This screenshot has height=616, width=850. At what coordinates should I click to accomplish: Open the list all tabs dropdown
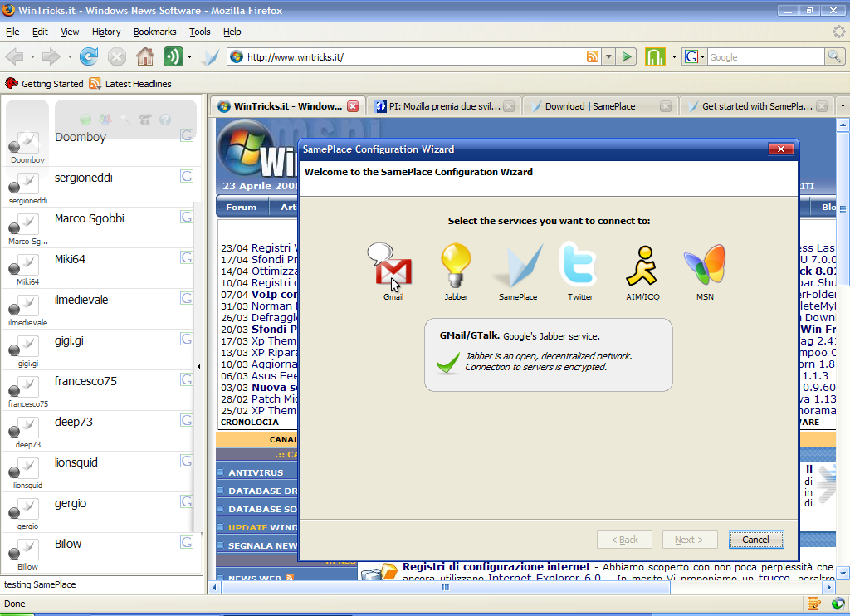[843, 105]
